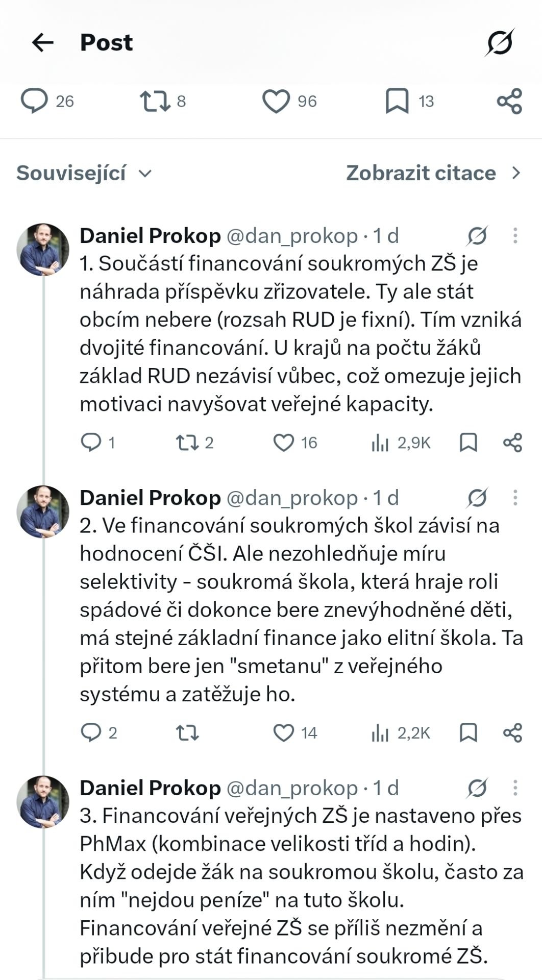Repost the main post with 8 reposts
This screenshot has height=980, width=542.
pos(163,101)
